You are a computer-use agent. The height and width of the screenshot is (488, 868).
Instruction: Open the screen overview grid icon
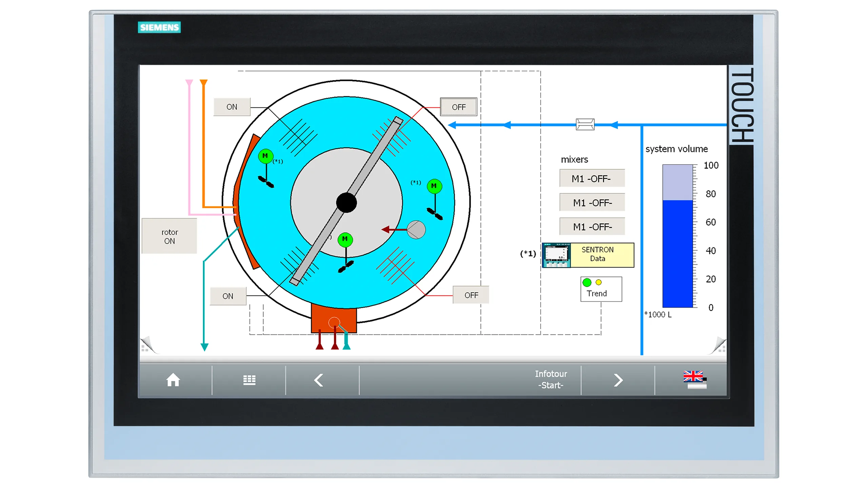[x=249, y=380]
